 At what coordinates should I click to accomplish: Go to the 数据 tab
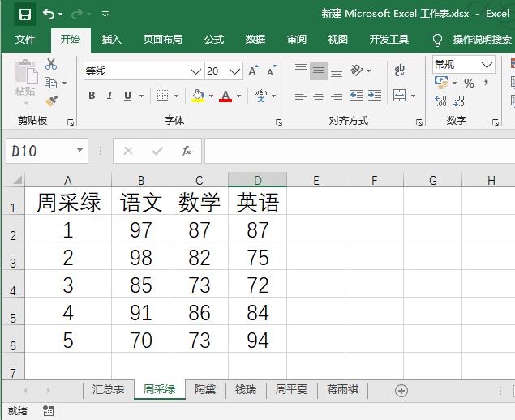255,40
